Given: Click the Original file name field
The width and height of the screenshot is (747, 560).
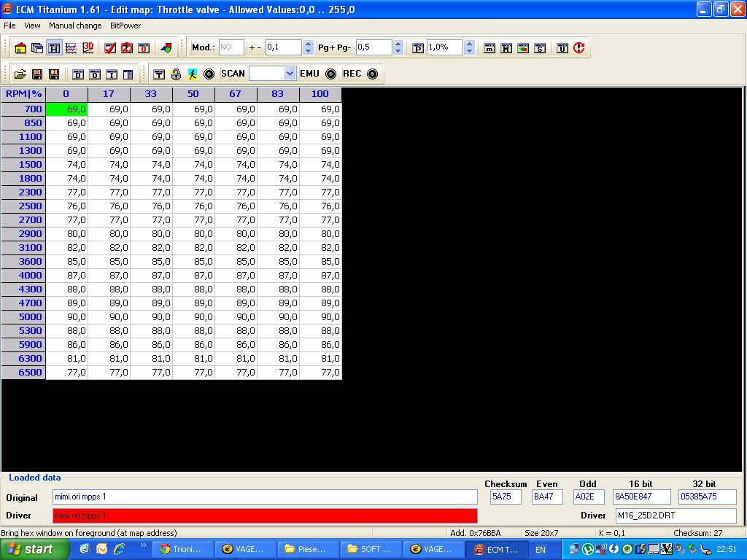Looking at the screenshot, I should tap(265, 497).
